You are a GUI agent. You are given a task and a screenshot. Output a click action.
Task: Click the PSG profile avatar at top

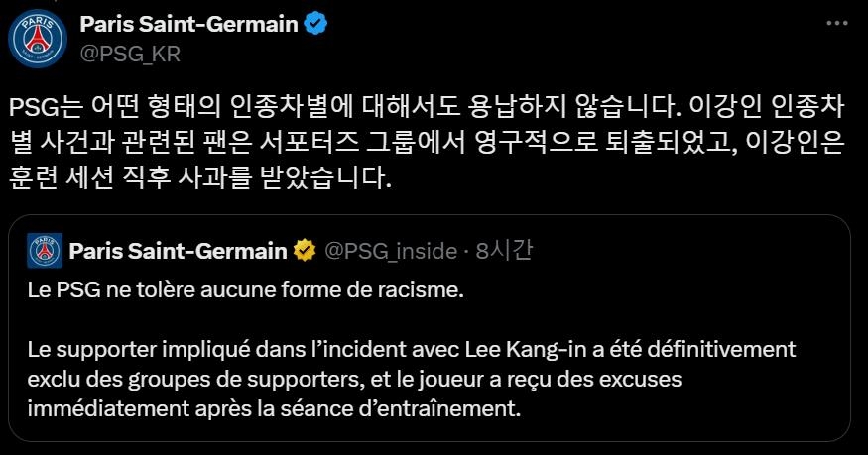coord(38,38)
